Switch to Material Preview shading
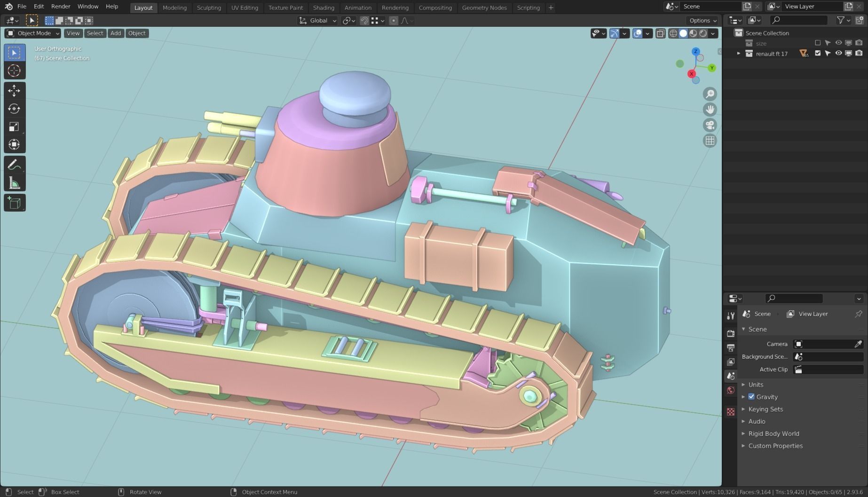 (x=693, y=33)
